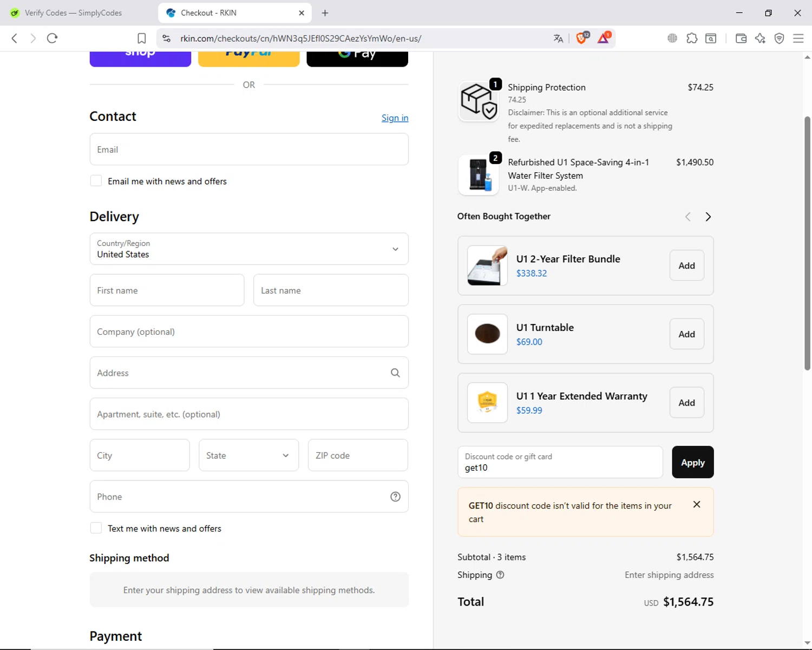The height and width of the screenshot is (650, 812).
Task: Click the discount code field containing get10
Action: coord(560,462)
